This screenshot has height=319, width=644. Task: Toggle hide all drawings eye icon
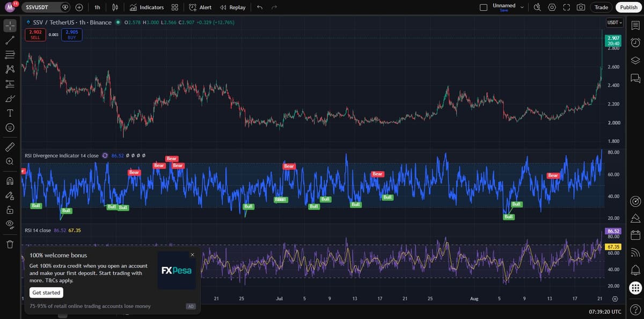coord(10,224)
